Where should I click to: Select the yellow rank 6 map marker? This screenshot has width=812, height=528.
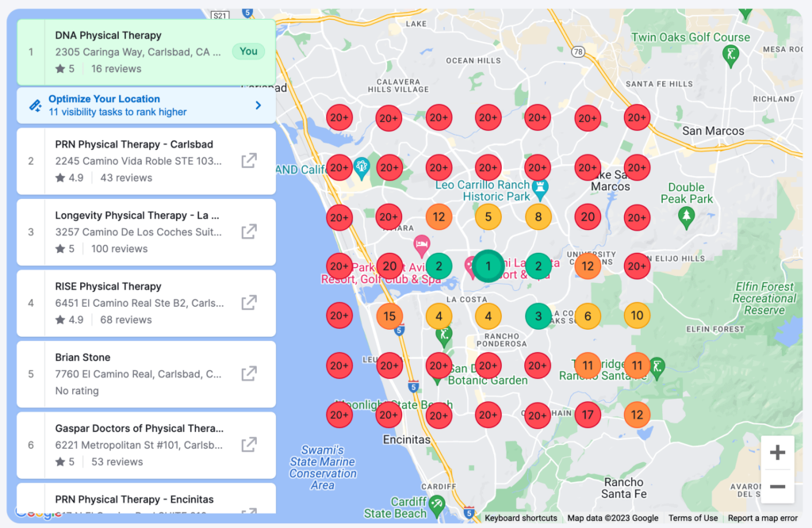pos(588,316)
